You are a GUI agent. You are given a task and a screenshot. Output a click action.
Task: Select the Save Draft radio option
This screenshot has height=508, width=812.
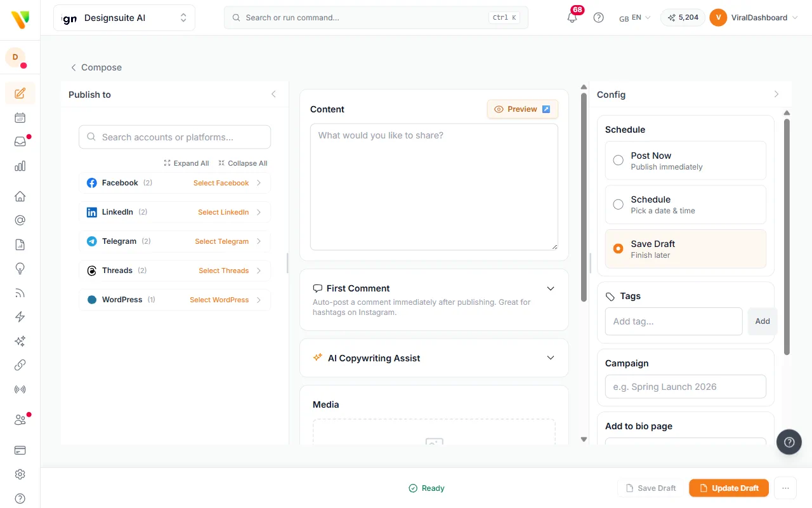(x=618, y=248)
